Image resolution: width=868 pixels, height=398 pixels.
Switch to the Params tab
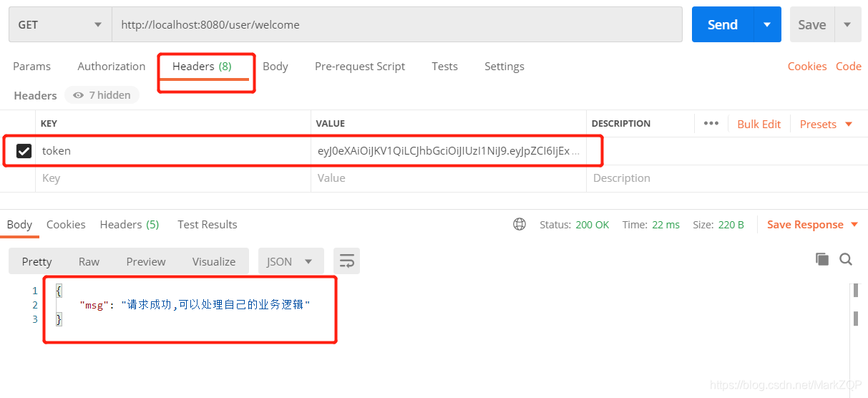point(32,66)
